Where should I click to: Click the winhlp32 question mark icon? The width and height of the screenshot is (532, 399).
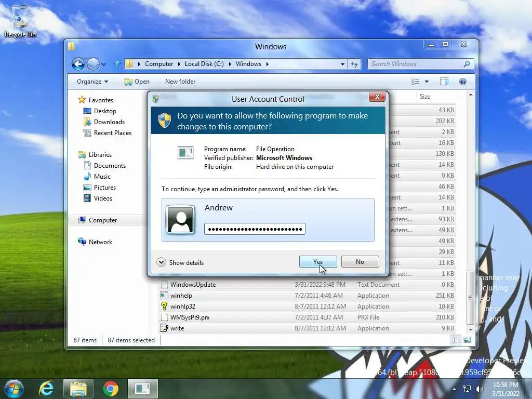click(x=164, y=306)
